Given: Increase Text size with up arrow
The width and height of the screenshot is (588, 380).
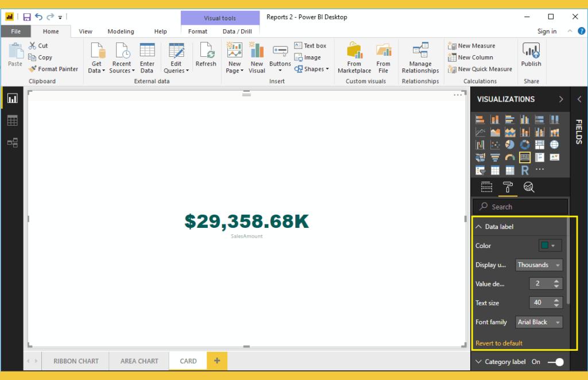Looking at the screenshot, I should (x=556, y=300).
